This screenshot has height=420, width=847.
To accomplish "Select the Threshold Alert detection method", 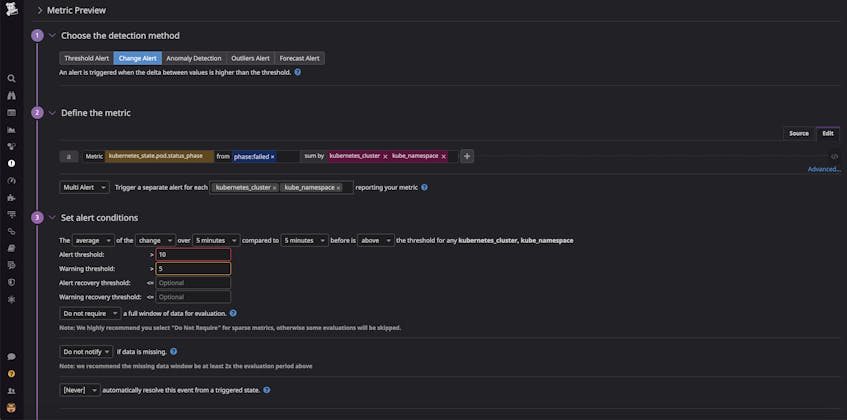I will coord(86,58).
